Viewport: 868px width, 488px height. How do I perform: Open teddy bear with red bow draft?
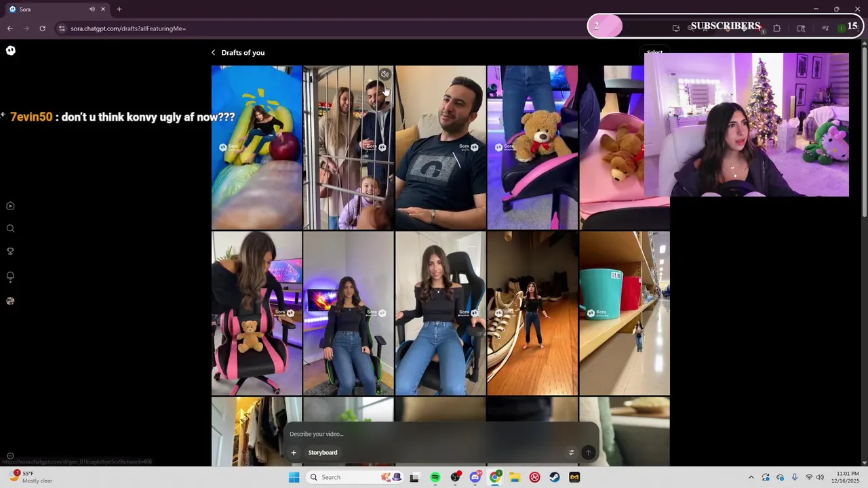coord(532,147)
